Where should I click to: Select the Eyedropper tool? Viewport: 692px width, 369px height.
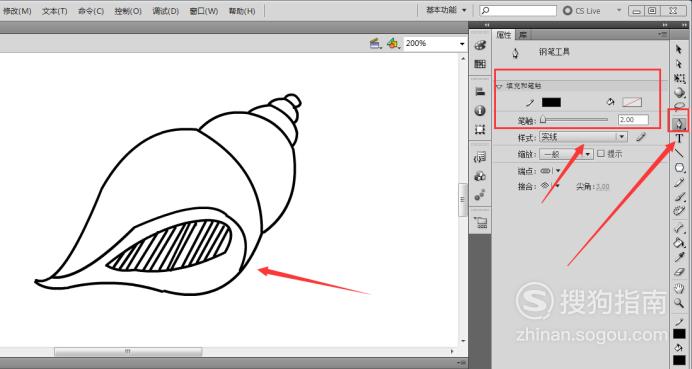679,257
